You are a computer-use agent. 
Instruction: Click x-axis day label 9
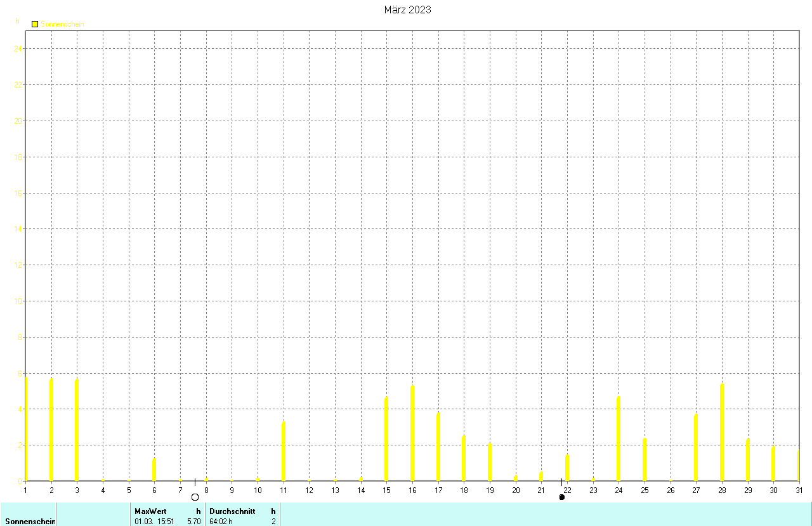[232, 490]
